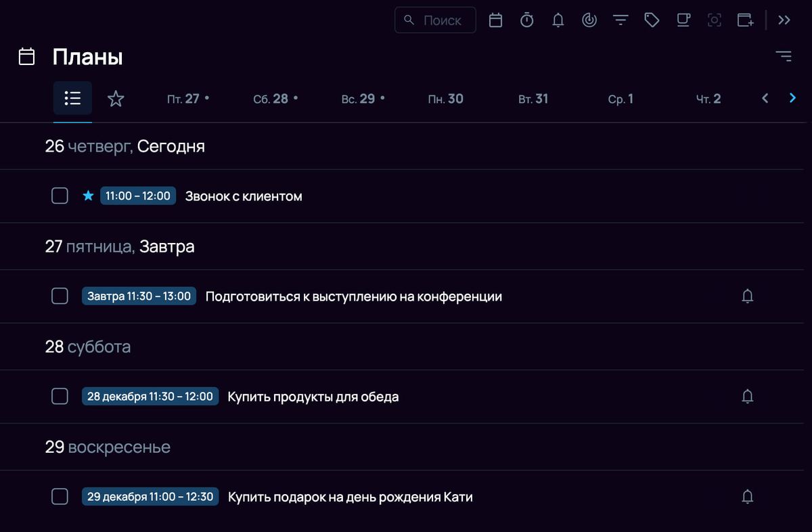Open notifications via the bell icon

pos(558,20)
